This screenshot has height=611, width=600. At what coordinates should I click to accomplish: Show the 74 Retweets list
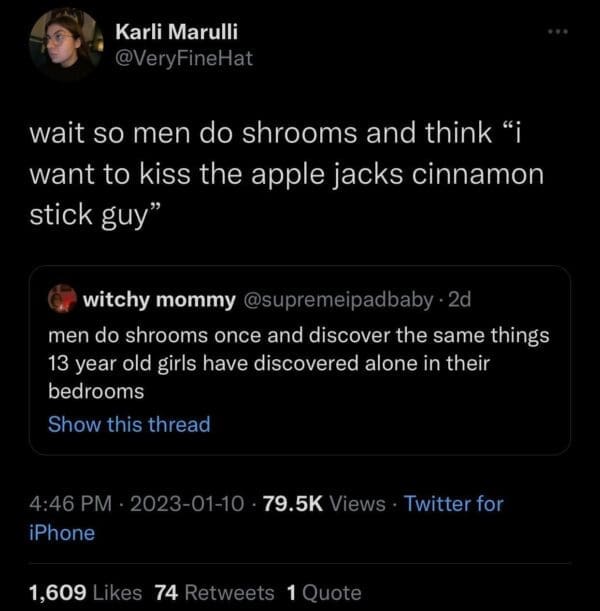(x=214, y=592)
